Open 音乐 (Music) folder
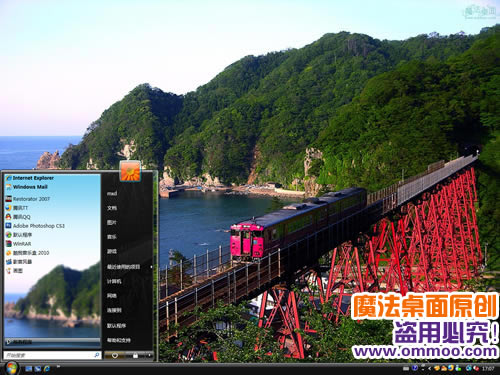This screenshot has width=500, height=375. pos(112,237)
